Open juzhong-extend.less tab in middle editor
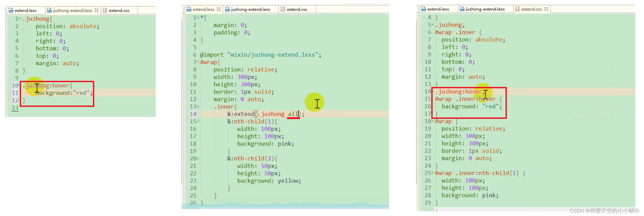The height and width of the screenshot is (216, 644). [x=251, y=9]
